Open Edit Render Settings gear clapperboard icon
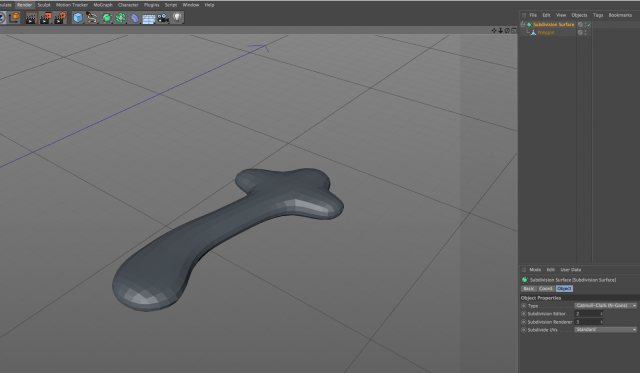The height and width of the screenshot is (373, 640). pyautogui.click(x=60, y=18)
